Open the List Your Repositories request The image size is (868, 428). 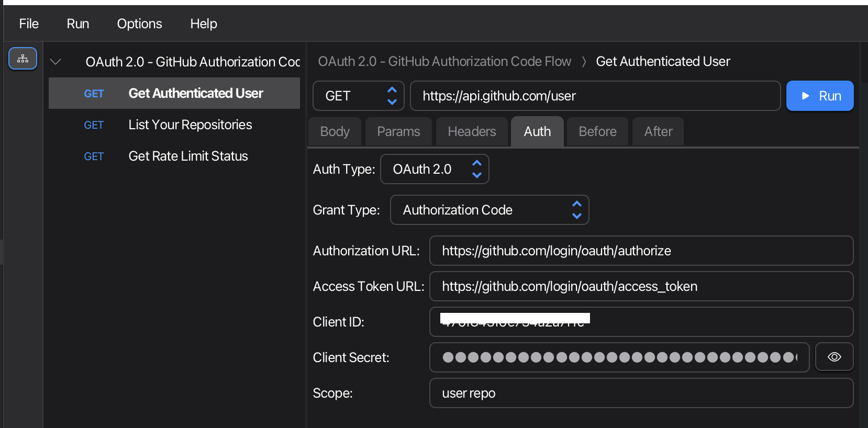(x=174, y=125)
